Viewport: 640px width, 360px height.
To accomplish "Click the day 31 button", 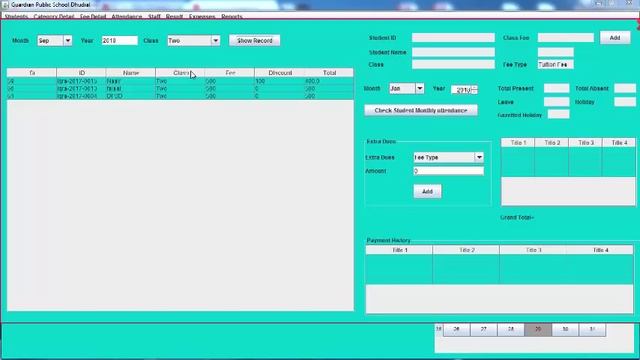I will pyautogui.click(x=592, y=329).
